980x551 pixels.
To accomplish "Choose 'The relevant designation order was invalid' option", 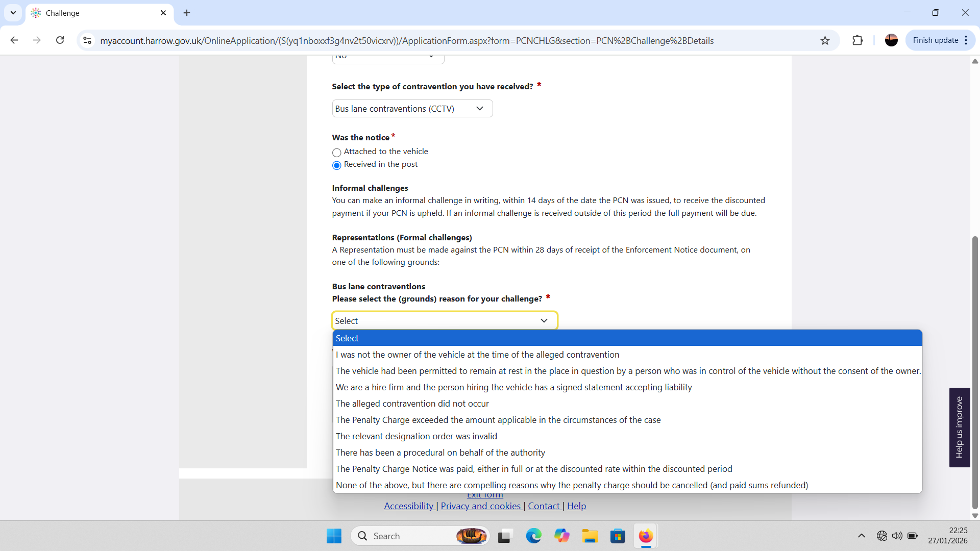I will [x=416, y=436].
